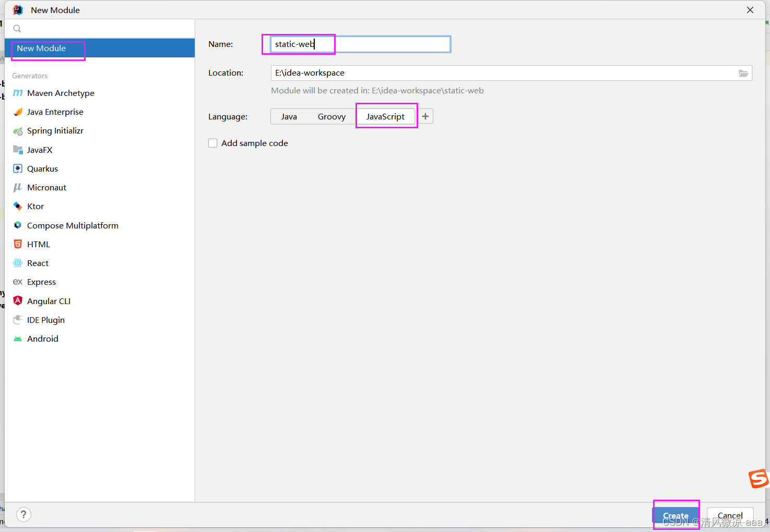Click the Maven Archetype generator icon
The height and width of the screenshot is (532, 770).
coord(18,93)
